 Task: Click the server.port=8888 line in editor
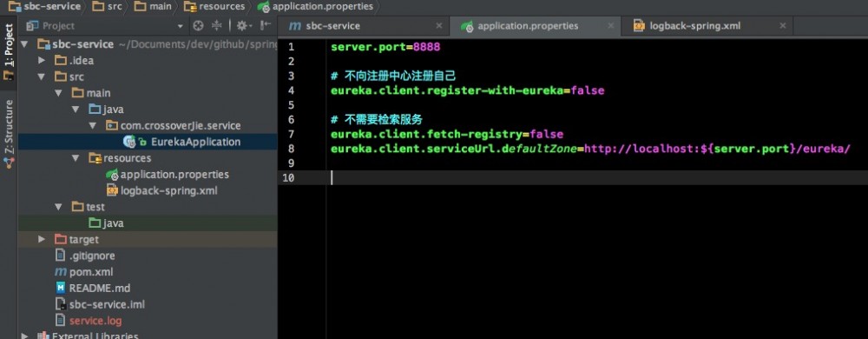[x=385, y=47]
